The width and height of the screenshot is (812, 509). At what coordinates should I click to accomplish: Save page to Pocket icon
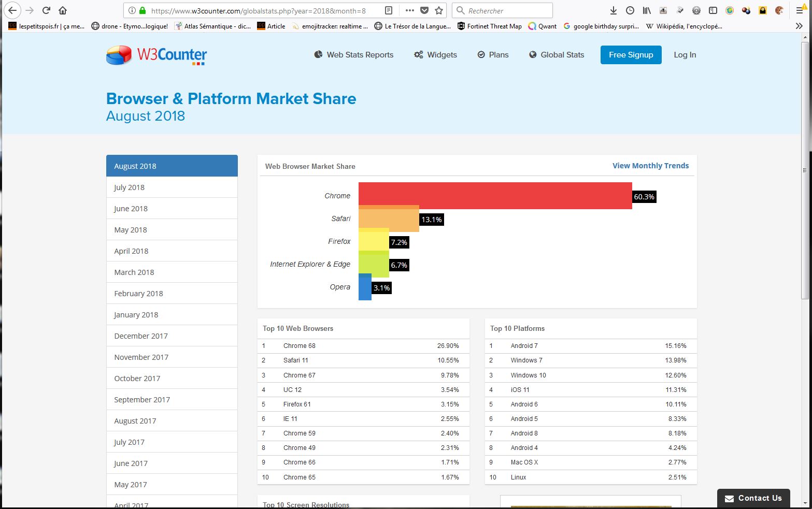(424, 10)
